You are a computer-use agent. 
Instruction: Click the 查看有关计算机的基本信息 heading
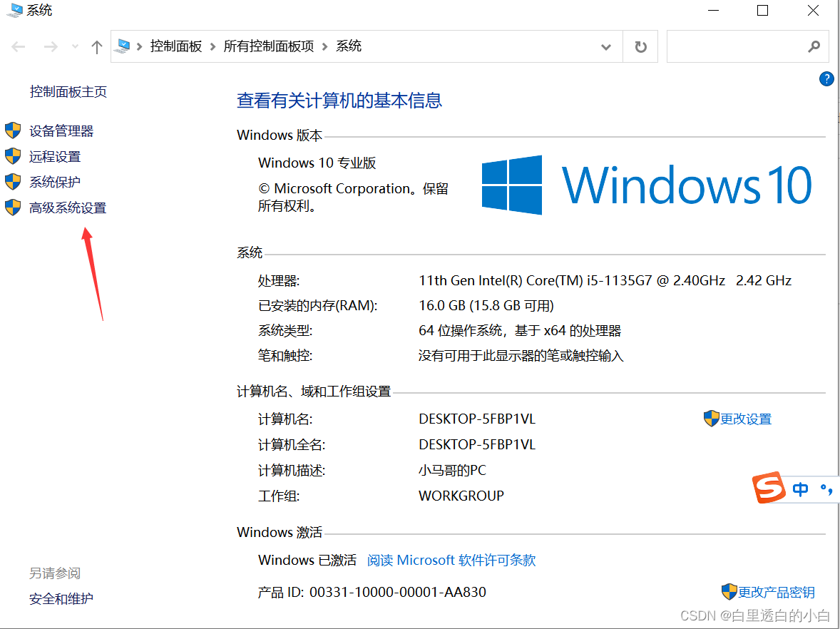[339, 100]
